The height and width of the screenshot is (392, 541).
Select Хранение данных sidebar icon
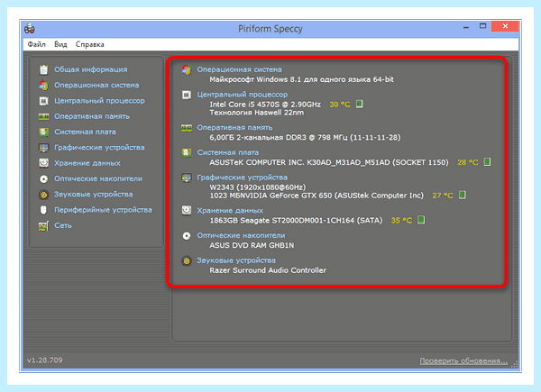(x=43, y=163)
